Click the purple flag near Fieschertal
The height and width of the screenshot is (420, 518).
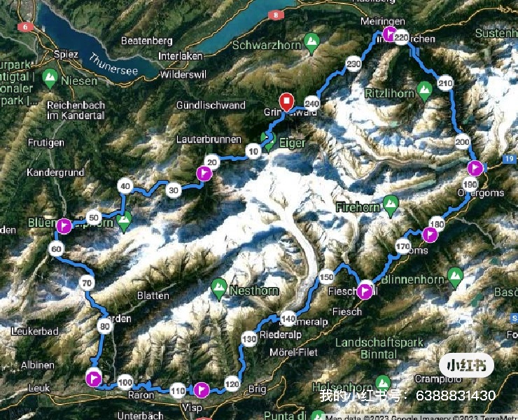[365, 291]
